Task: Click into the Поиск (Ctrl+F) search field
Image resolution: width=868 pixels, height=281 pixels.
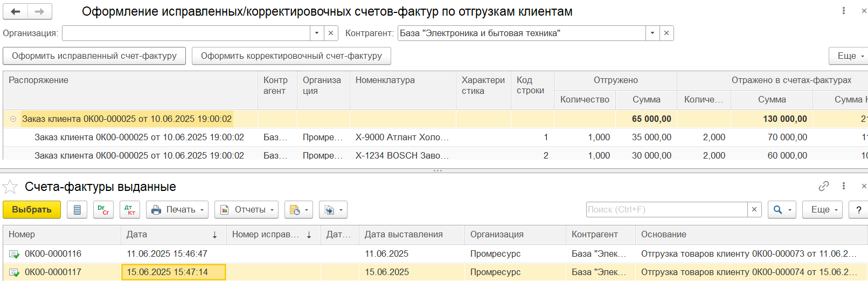Action: pos(666,210)
